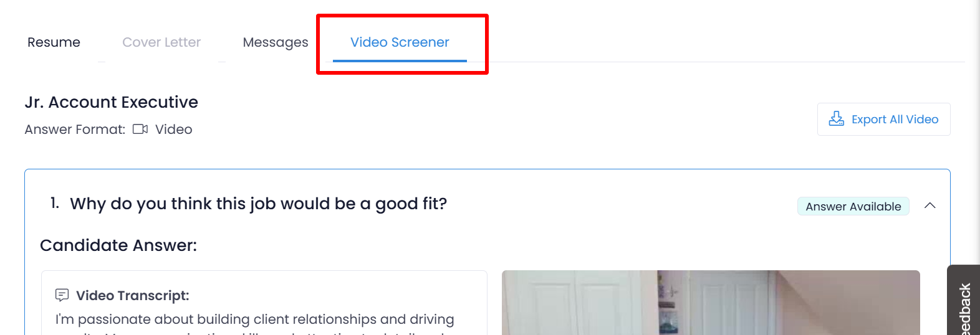Viewport: 980px width, 335px height.
Task: Click the transcript text starting "I'm passionate"
Action: (x=254, y=319)
